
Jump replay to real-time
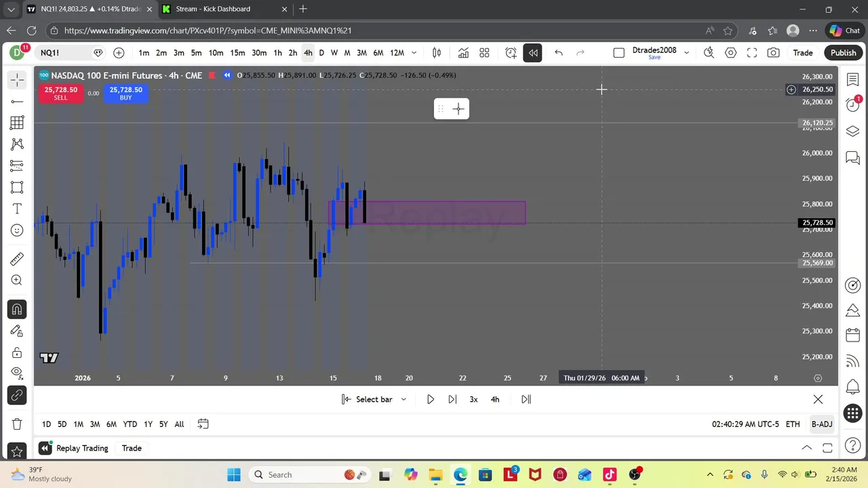(526, 399)
